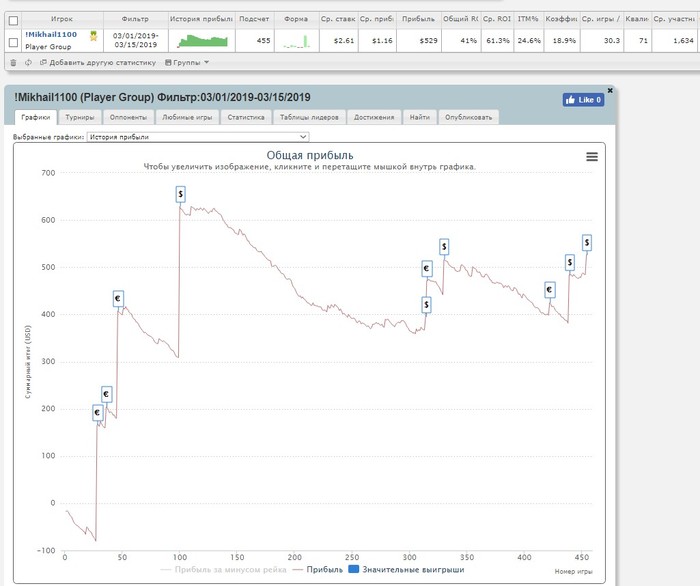Click the trash icon below the table
This screenshot has width=700, height=586.
click(13, 62)
